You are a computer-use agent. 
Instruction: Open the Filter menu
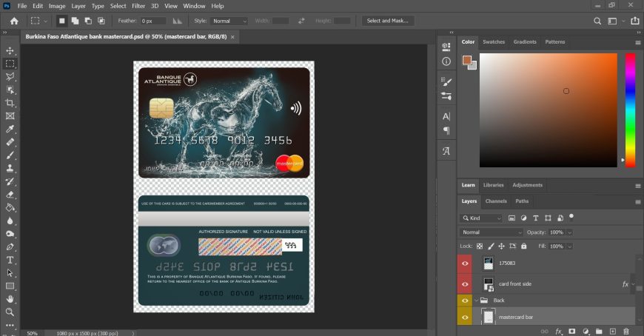(x=138, y=6)
